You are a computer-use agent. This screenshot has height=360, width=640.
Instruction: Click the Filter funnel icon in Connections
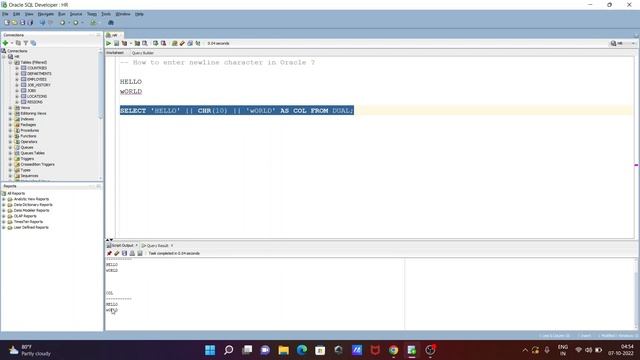(26, 43)
